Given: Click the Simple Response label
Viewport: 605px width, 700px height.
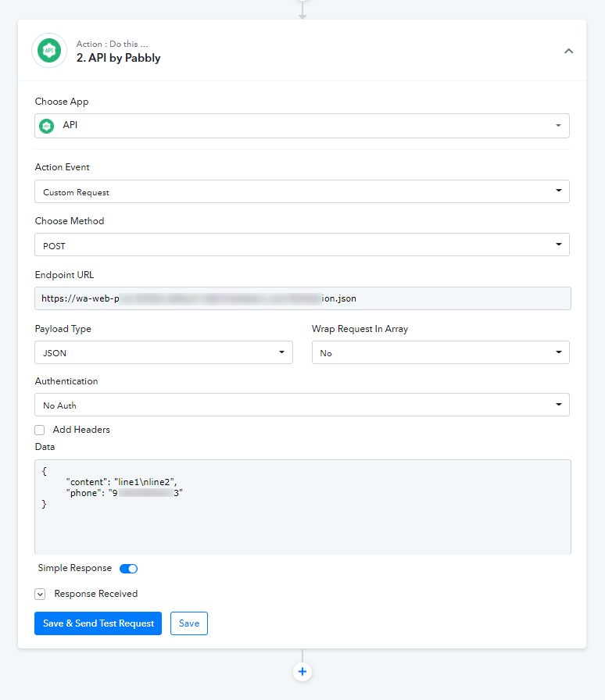Looking at the screenshot, I should pyautogui.click(x=74, y=568).
